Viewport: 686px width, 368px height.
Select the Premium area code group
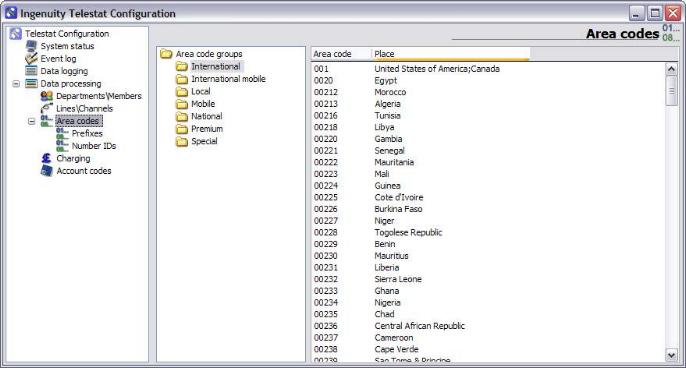pyautogui.click(x=207, y=129)
